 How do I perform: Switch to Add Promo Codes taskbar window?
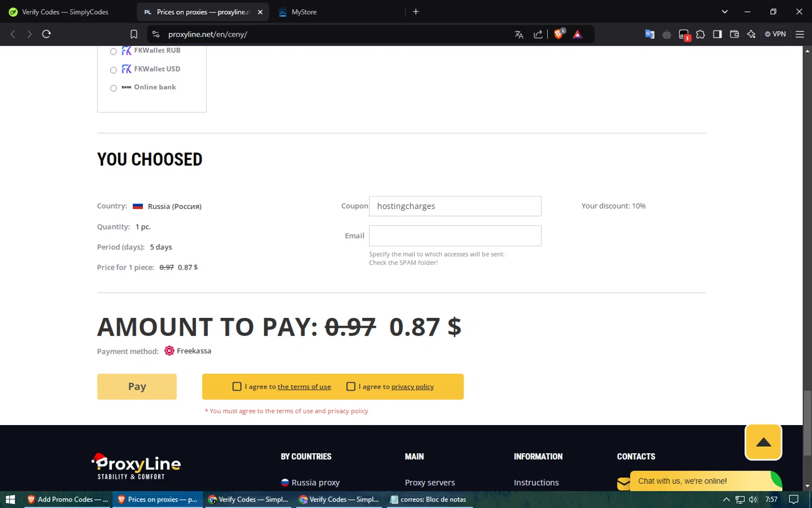67,499
